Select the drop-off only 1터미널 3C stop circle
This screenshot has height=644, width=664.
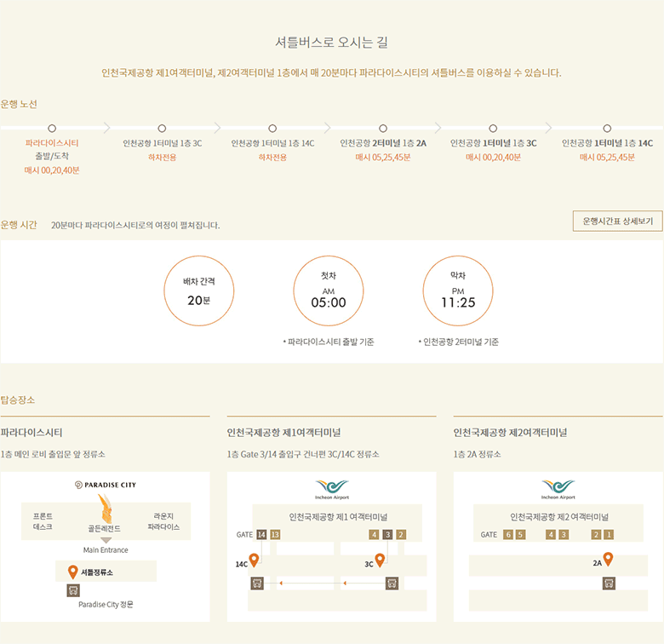[x=162, y=128]
